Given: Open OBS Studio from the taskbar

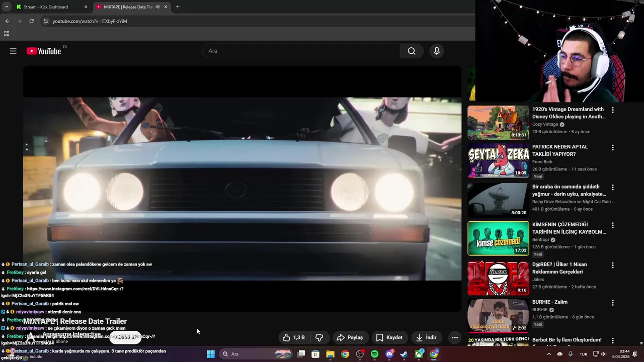Looking at the screenshot, I should pyautogui.click(x=360, y=354).
